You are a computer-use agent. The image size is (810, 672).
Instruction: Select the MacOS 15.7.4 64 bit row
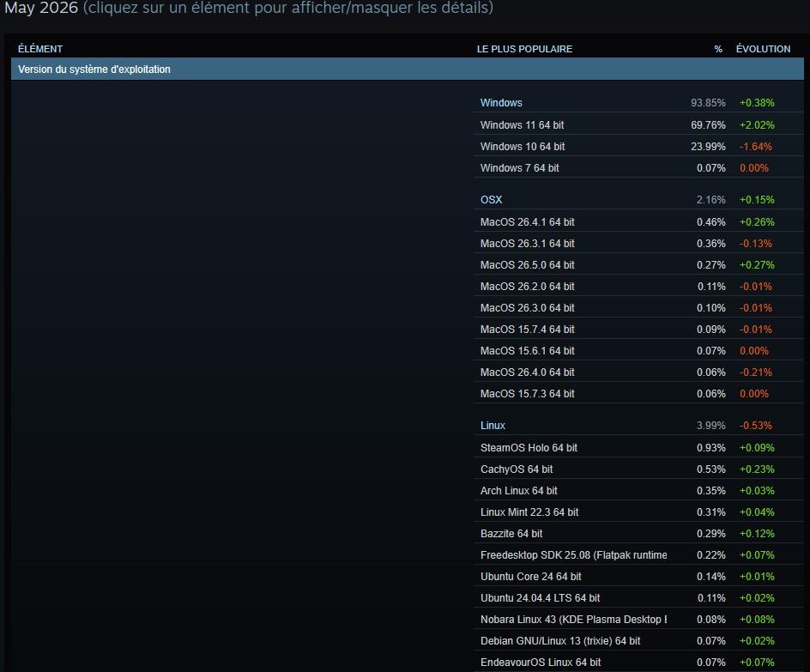coord(638,329)
